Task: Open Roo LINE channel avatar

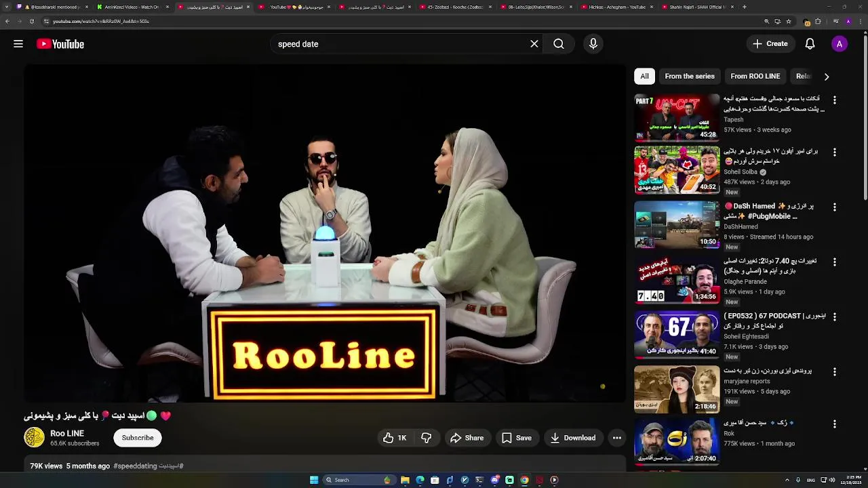Action: click(x=34, y=438)
